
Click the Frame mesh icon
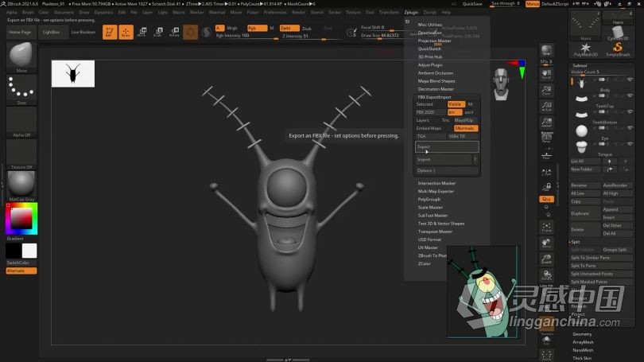(546, 228)
